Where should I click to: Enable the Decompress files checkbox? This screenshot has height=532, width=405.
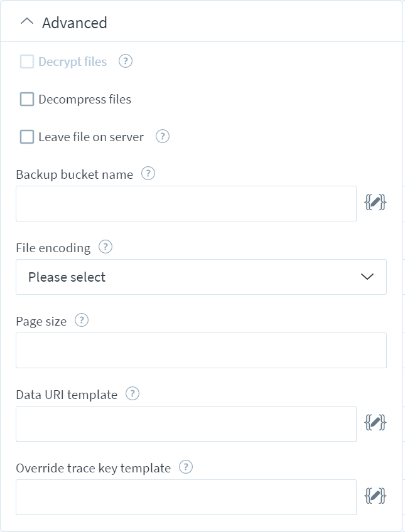click(27, 99)
